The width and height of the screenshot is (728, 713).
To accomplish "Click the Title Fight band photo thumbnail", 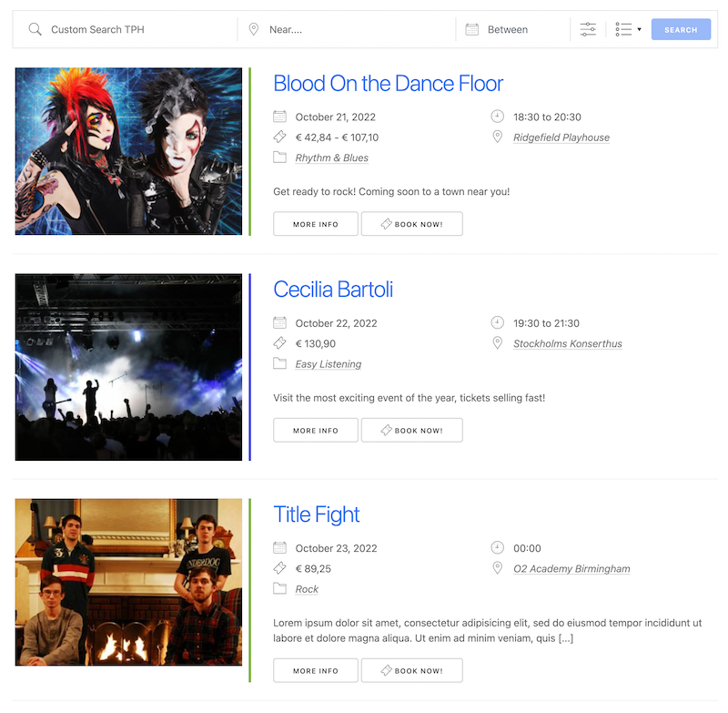I will pyautogui.click(x=128, y=582).
